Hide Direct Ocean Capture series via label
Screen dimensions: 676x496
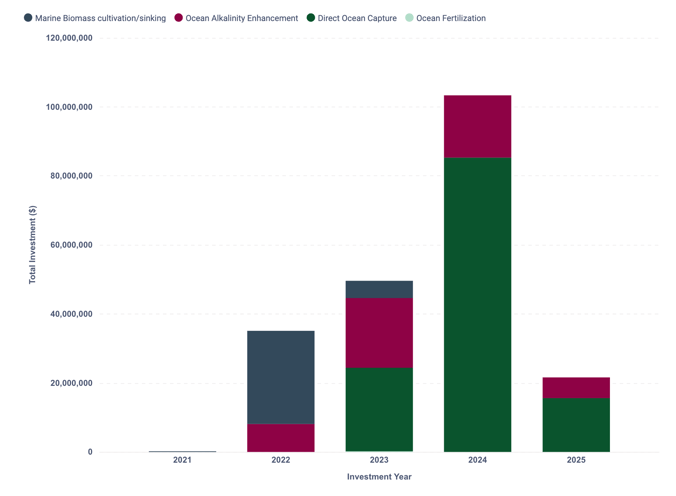[357, 18]
